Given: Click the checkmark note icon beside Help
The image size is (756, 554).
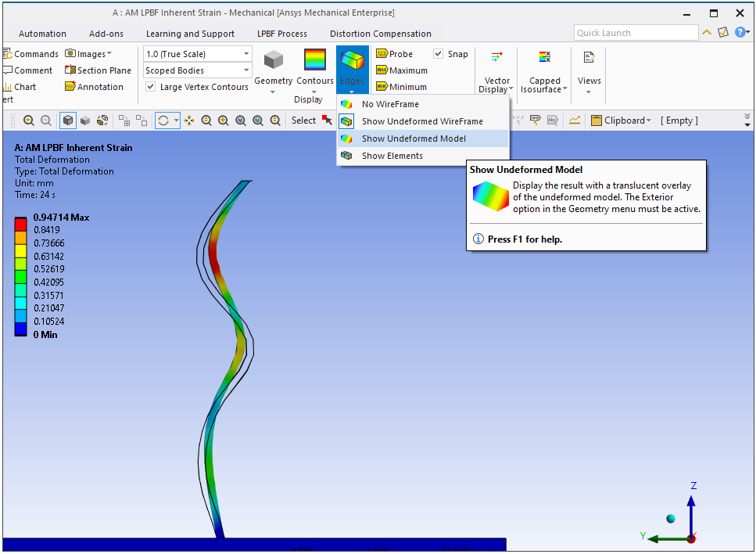Looking at the screenshot, I should [722, 32].
